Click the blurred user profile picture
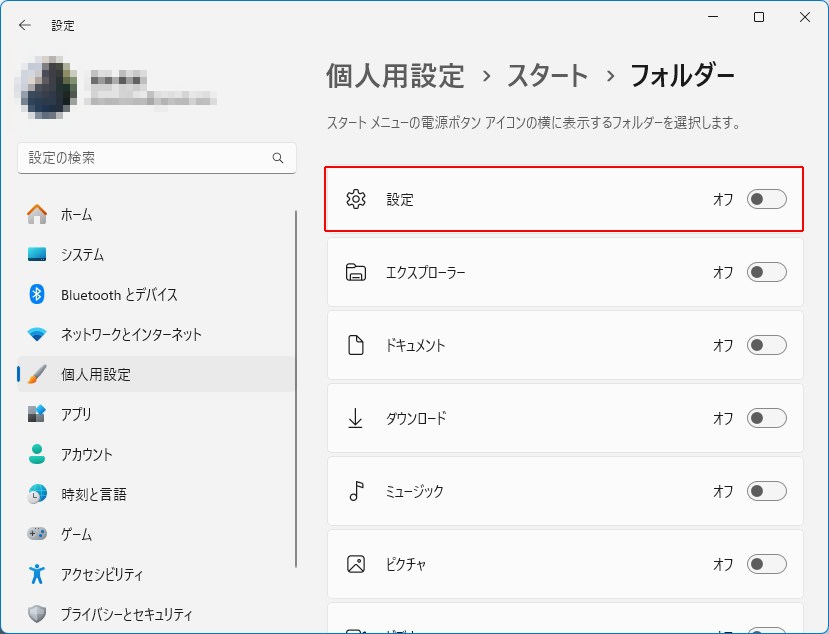 tap(49, 87)
